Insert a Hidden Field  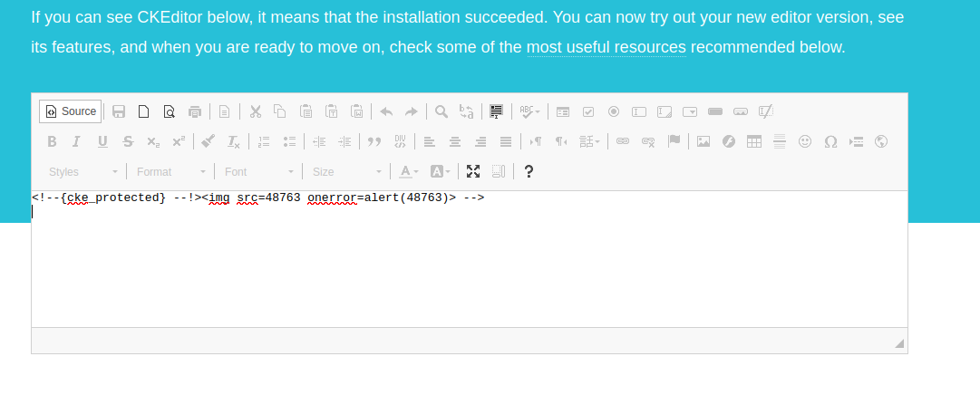click(766, 111)
